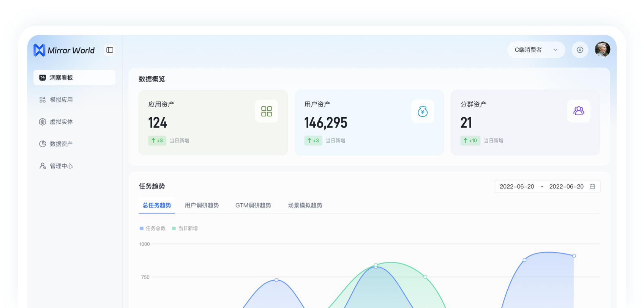The width and height of the screenshot is (644, 308).
Task: Switch to the 用户调研趋势 tab
Action: [202, 205]
